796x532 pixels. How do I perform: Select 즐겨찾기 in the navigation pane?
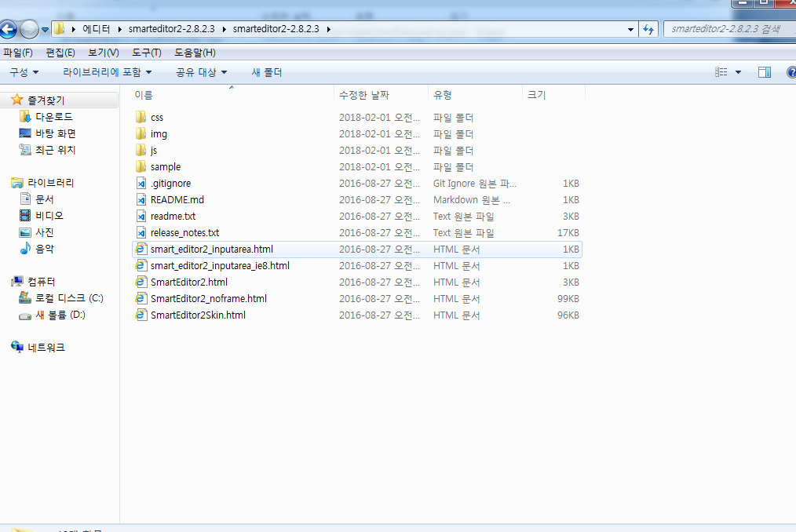click(46, 100)
